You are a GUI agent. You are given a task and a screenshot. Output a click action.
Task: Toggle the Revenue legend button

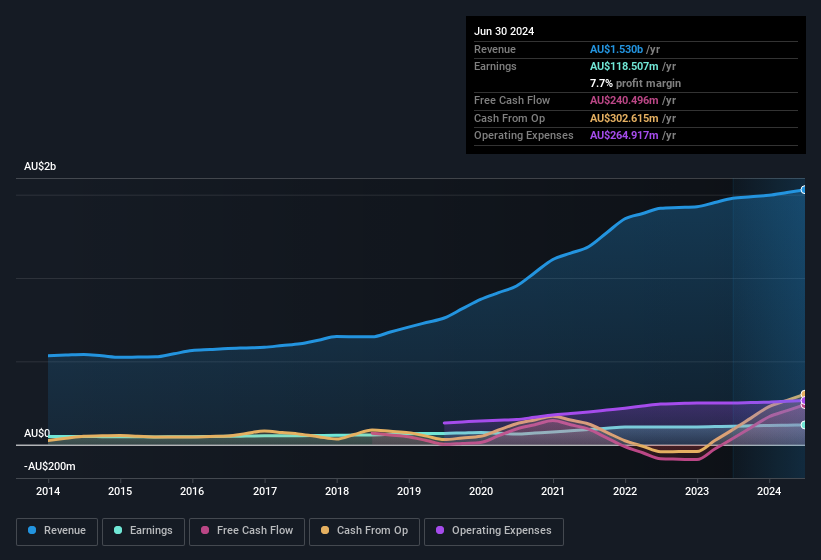(57, 531)
